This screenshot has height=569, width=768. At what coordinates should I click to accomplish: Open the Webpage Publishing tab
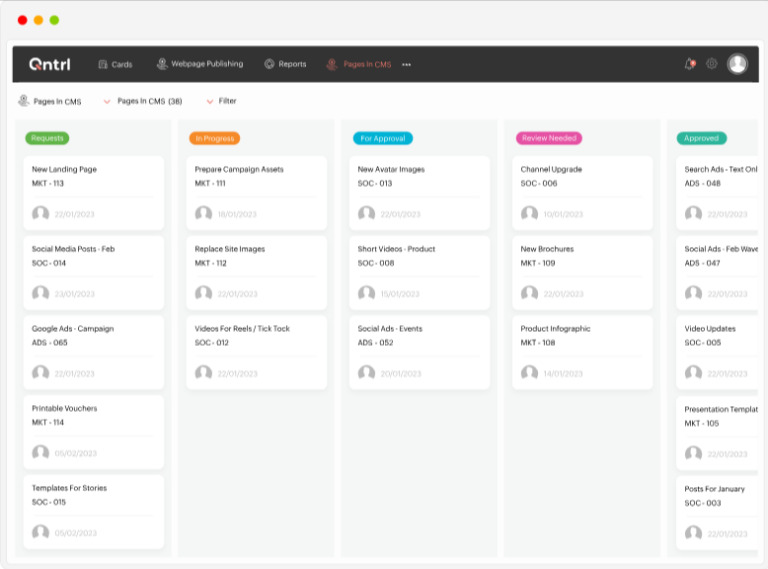tap(200, 64)
